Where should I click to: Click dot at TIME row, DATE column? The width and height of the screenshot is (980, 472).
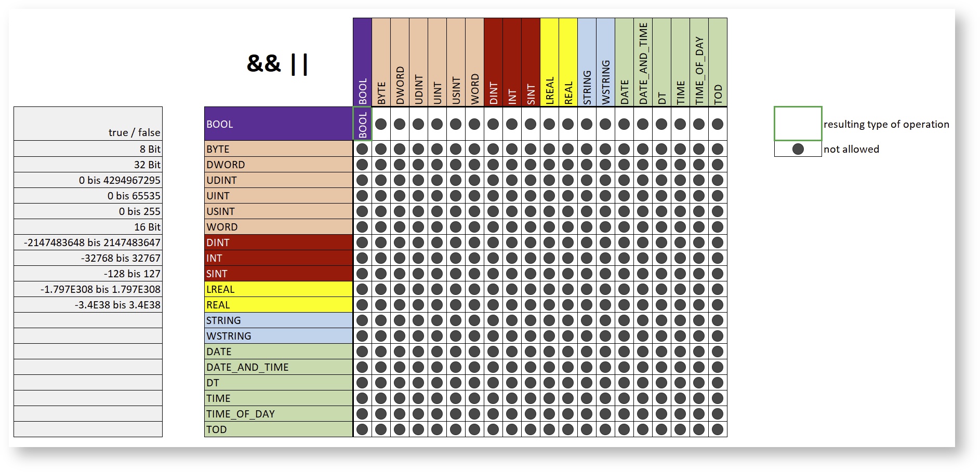click(x=624, y=398)
